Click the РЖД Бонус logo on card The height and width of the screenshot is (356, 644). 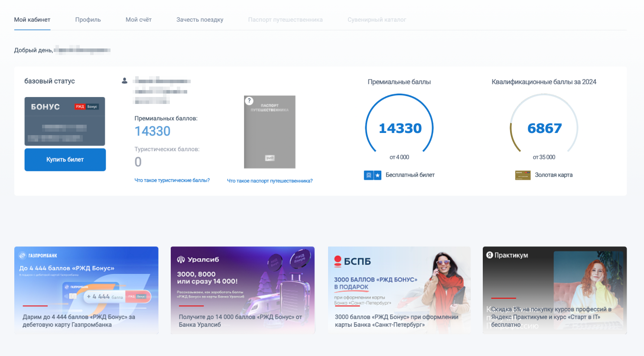[86, 107]
